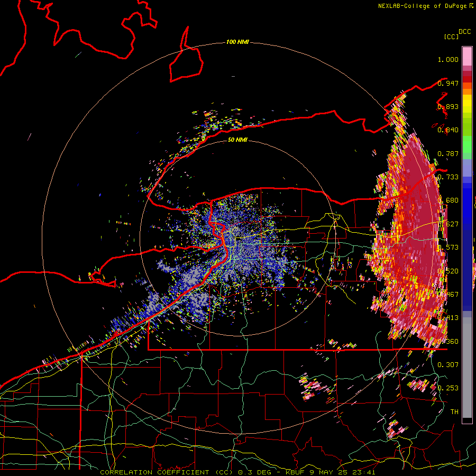Viewport: 476px width, 476px height.
Task: Click the 0.253 scale value
Action: point(448,388)
